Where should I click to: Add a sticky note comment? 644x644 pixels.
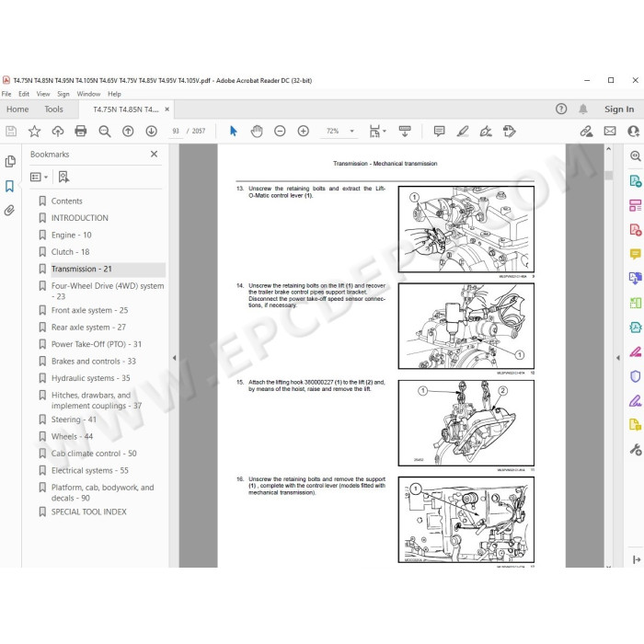pos(439,131)
